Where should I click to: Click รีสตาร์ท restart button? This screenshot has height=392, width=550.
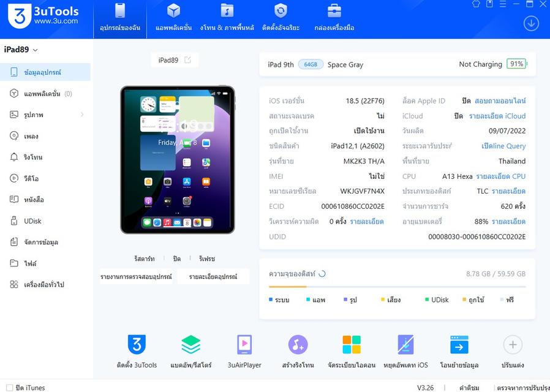pos(144,258)
